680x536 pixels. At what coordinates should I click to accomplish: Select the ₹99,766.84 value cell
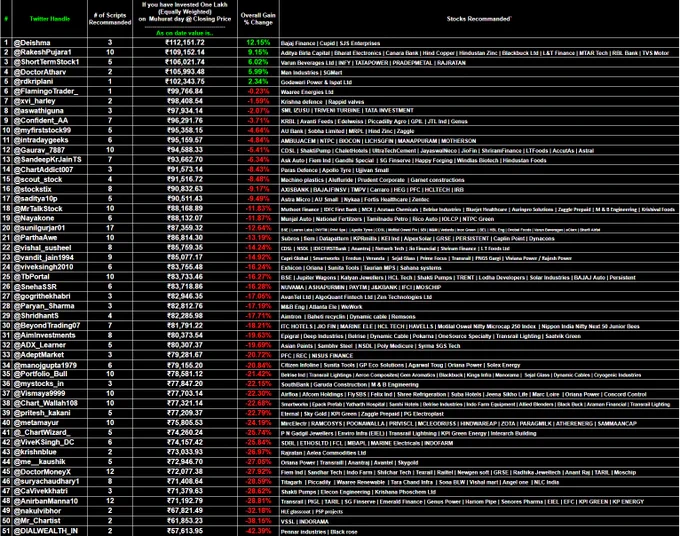[185, 92]
